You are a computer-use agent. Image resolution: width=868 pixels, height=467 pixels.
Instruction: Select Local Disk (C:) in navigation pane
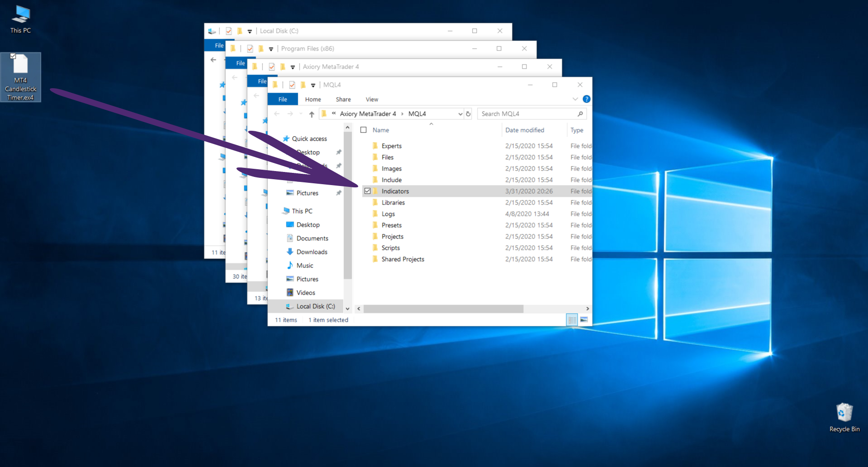click(306, 306)
